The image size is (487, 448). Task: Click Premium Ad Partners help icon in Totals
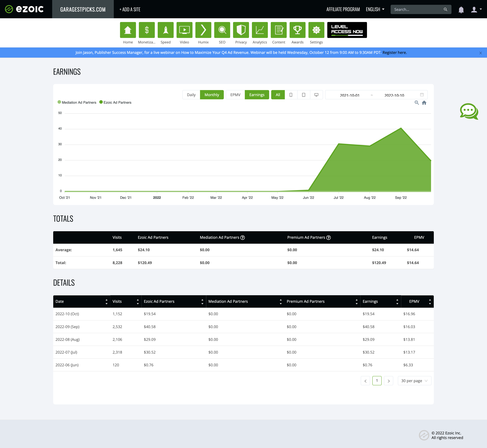pos(329,238)
